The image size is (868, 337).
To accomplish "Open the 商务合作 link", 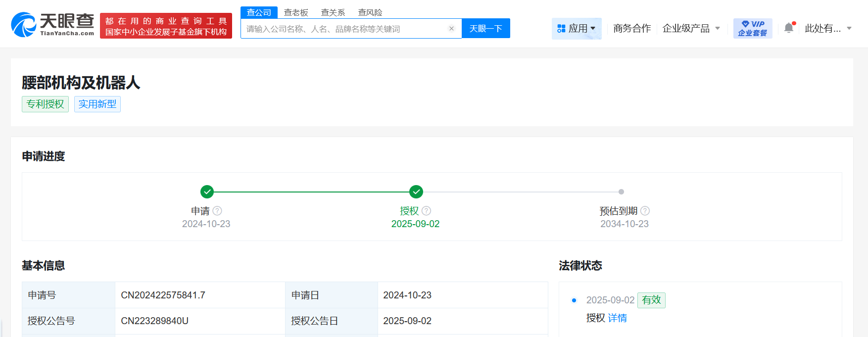I will coord(632,28).
